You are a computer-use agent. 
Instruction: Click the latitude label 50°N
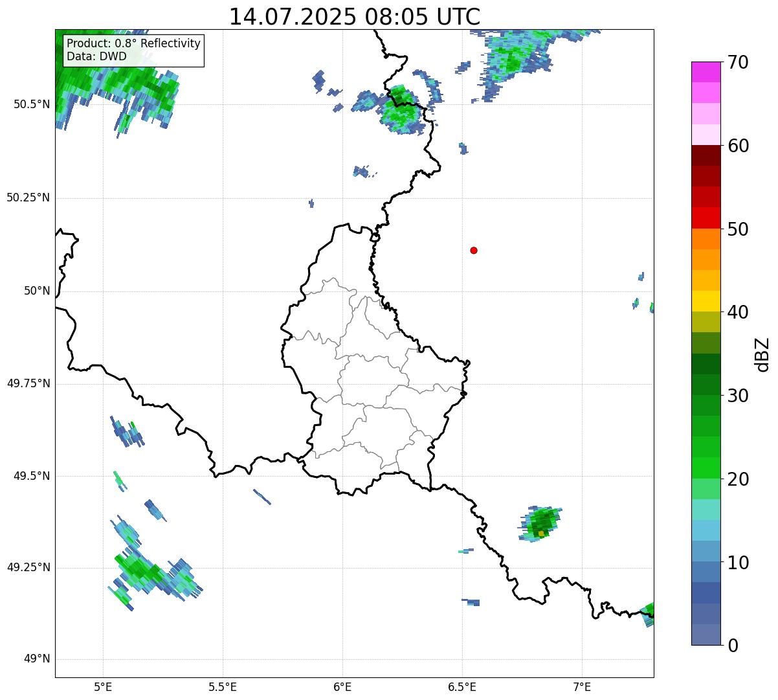[x=37, y=291]
